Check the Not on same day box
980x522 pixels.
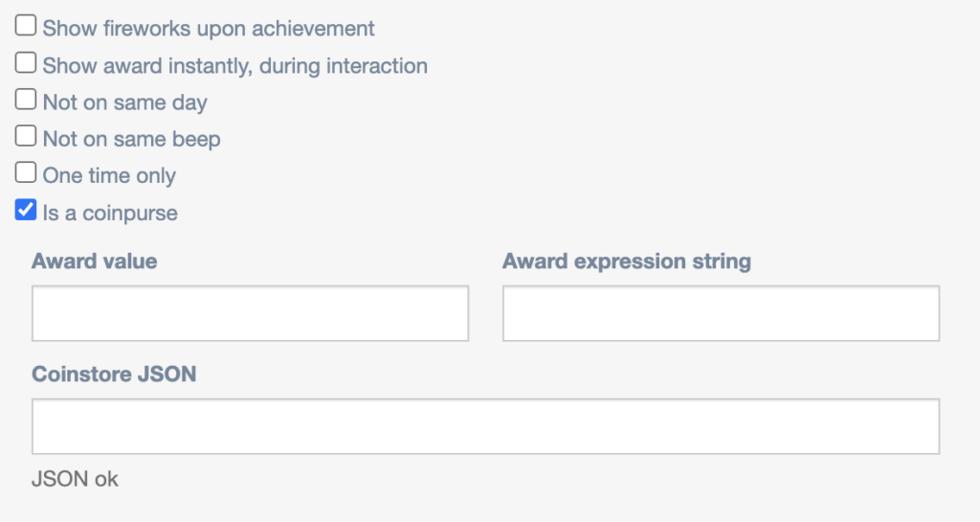(x=26, y=101)
